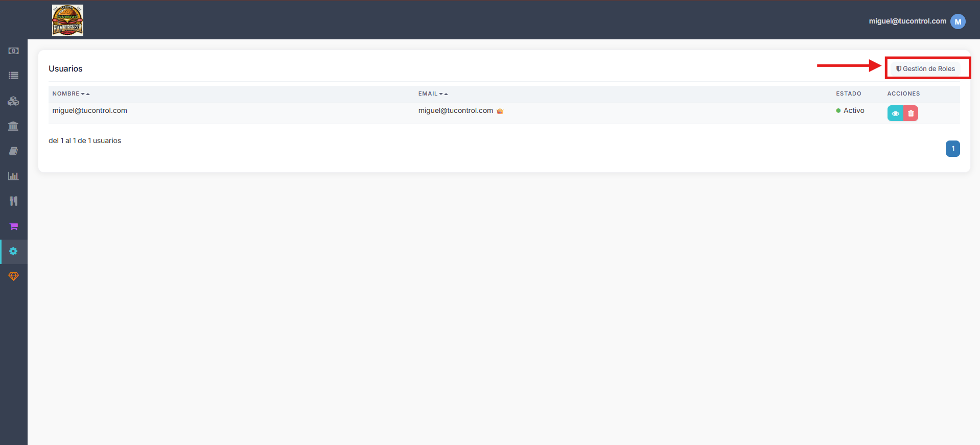
Task: Open the miguel@tucontrol.com account menu
Action: tap(907, 21)
